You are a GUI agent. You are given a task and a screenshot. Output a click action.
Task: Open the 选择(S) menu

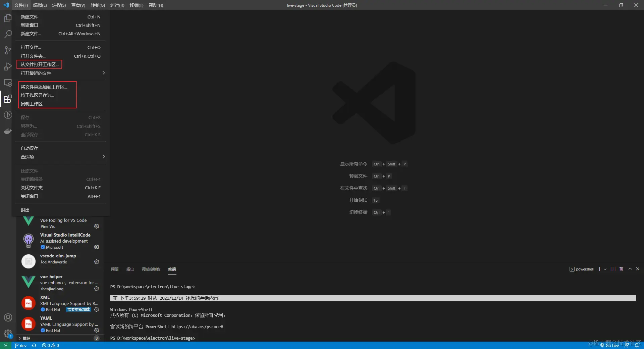59,5
